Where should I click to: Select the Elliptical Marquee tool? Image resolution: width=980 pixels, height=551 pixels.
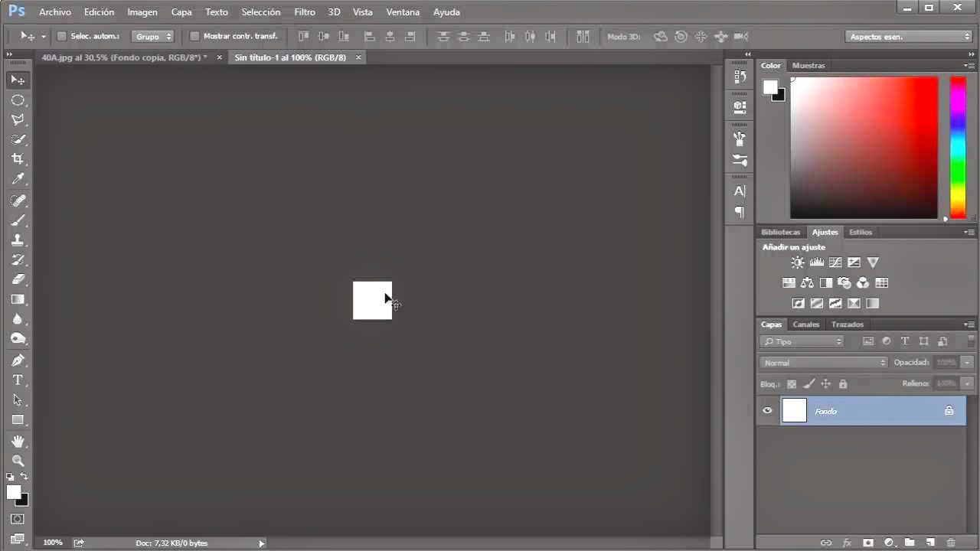coord(18,100)
